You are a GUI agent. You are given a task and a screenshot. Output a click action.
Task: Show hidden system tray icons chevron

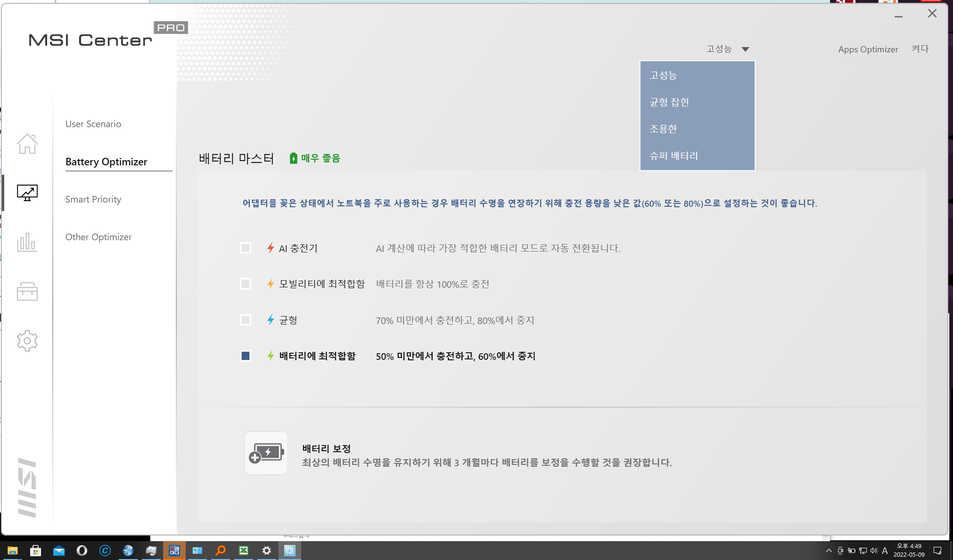pyautogui.click(x=829, y=551)
